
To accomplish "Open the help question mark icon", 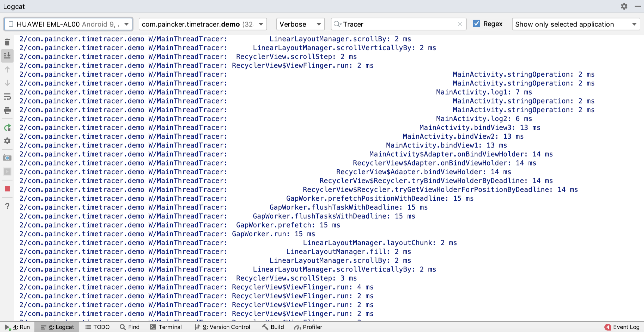I will click(x=7, y=206).
